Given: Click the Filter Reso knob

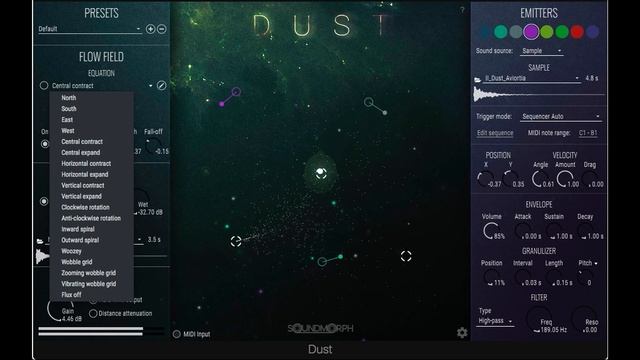Looking at the screenshot, I should pos(584,319).
